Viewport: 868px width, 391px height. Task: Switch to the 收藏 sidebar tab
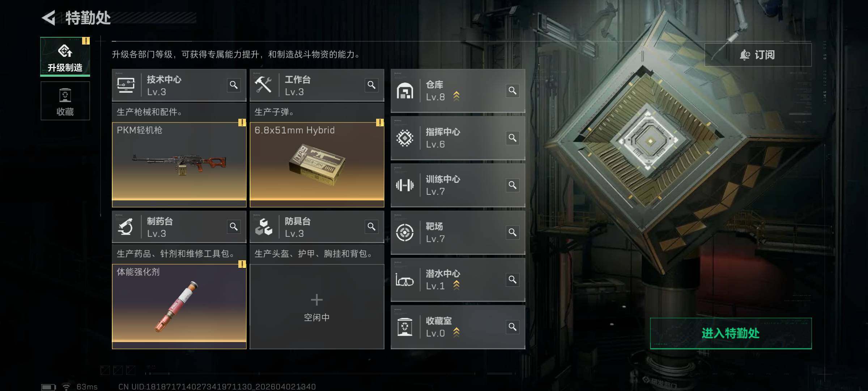pos(65,101)
